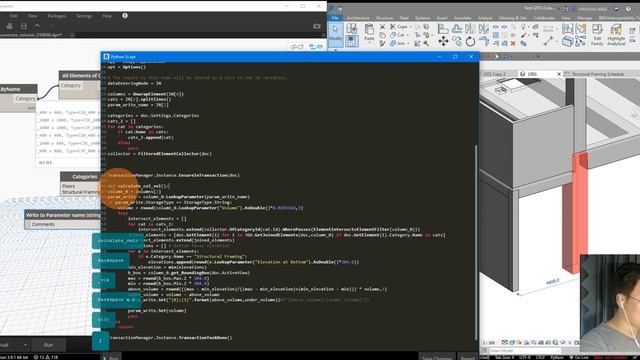Image resolution: width=640 pixels, height=360 pixels.
Task: Open the Settings menu in Dynamo
Action: tap(84, 16)
